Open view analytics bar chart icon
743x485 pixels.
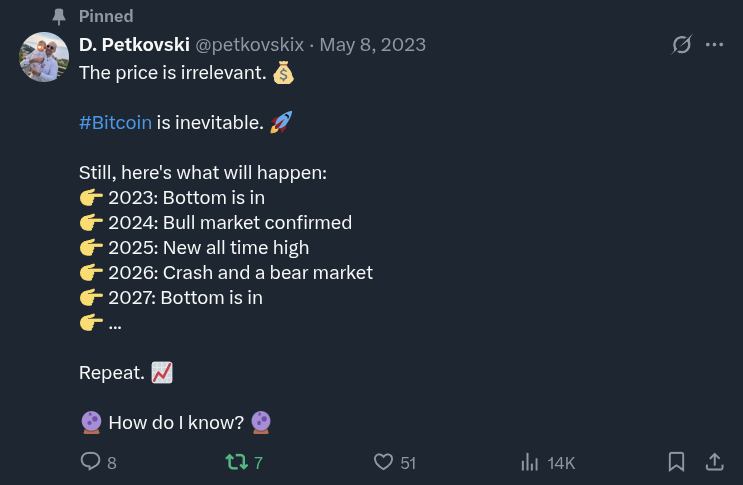530,462
